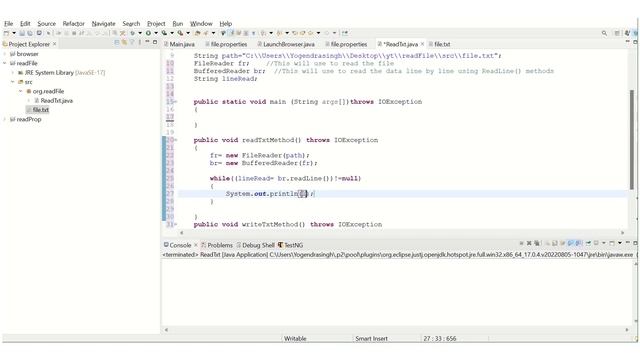
Task: Toggle Link with Editor in Project Explorer
Action: (x=124, y=42)
